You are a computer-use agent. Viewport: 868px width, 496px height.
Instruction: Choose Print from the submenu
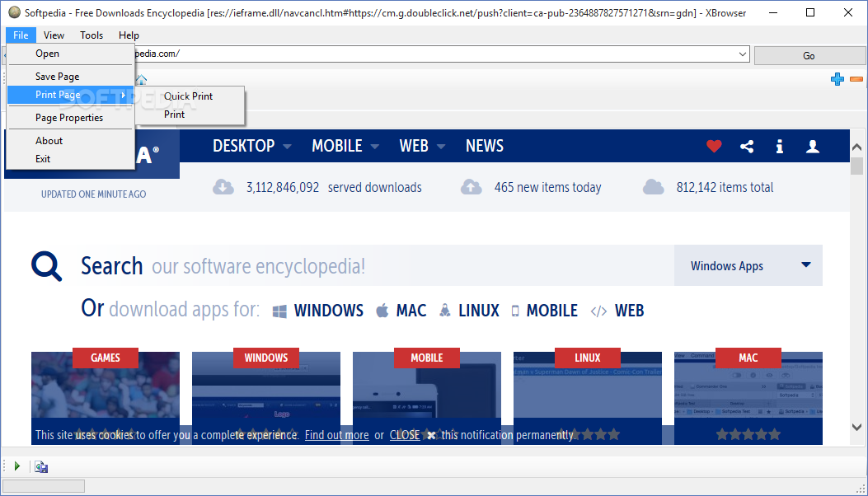click(x=190, y=115)
